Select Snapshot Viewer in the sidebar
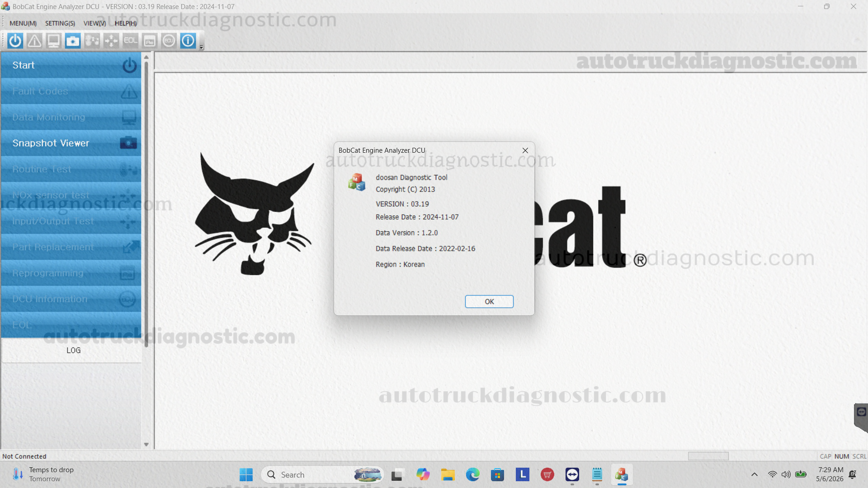 pos(71,143)
